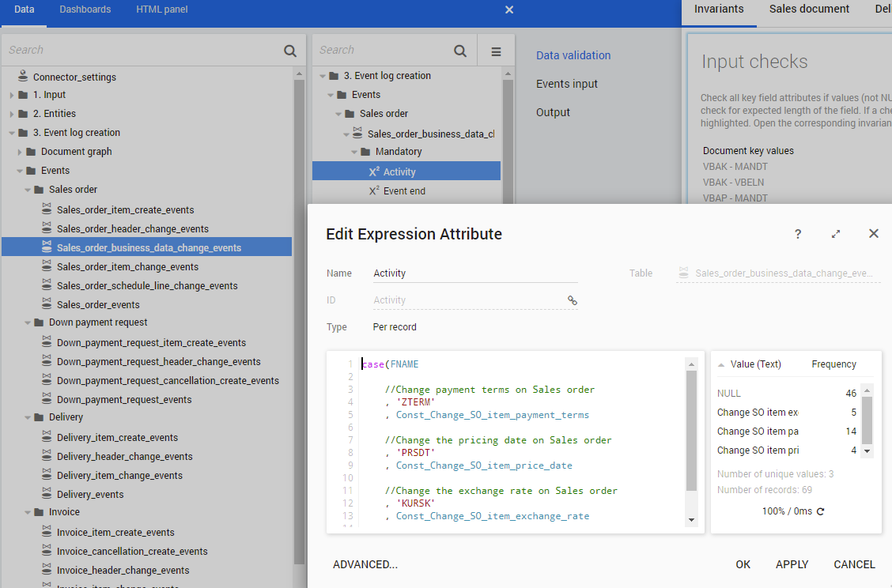
Task: Click the search icon in left panel
Action: (290, 51)
